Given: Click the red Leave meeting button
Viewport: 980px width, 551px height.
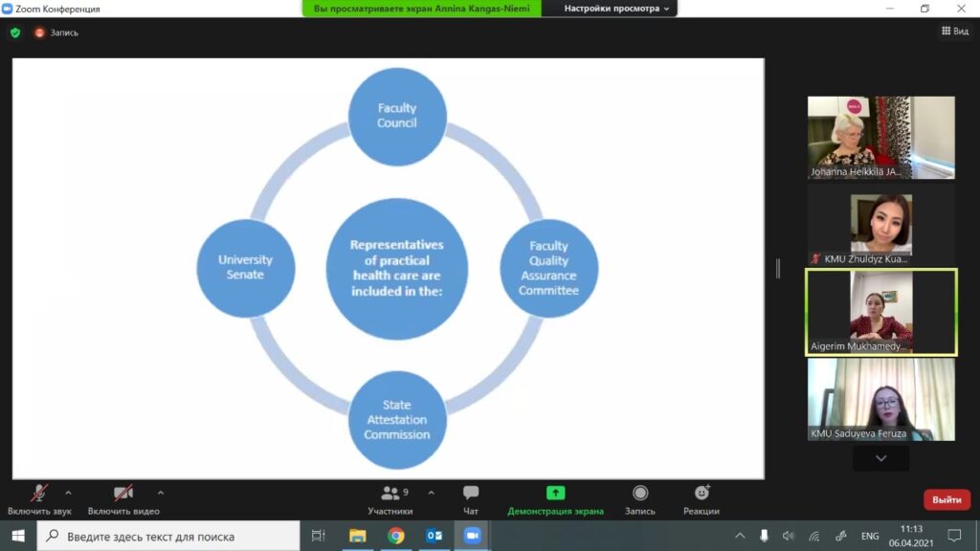Looking at the screenshot, I should (947, 499).
